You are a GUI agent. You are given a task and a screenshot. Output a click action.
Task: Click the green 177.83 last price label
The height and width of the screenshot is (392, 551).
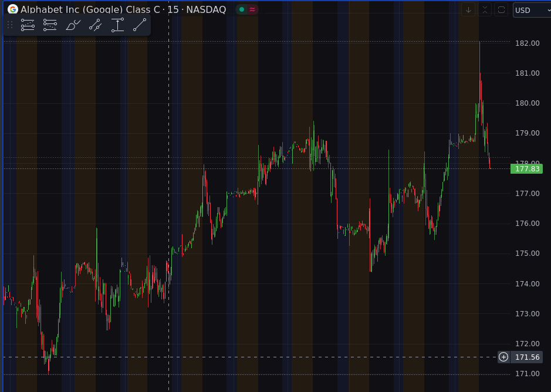click(526, 169)
